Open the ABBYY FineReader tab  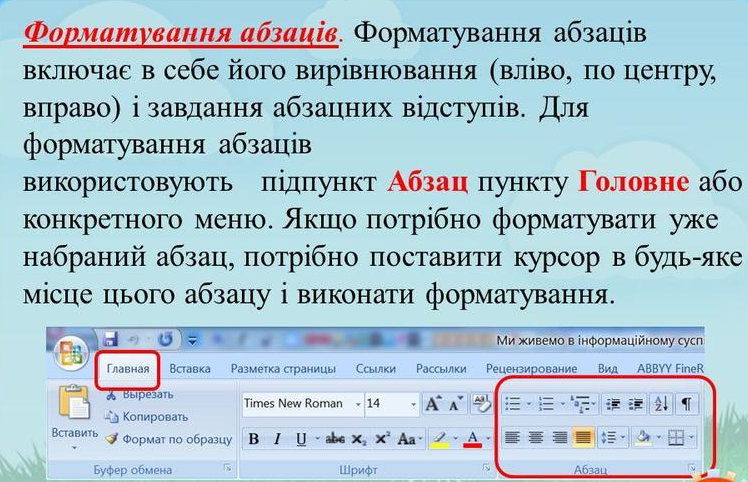(x=670, y=369)
